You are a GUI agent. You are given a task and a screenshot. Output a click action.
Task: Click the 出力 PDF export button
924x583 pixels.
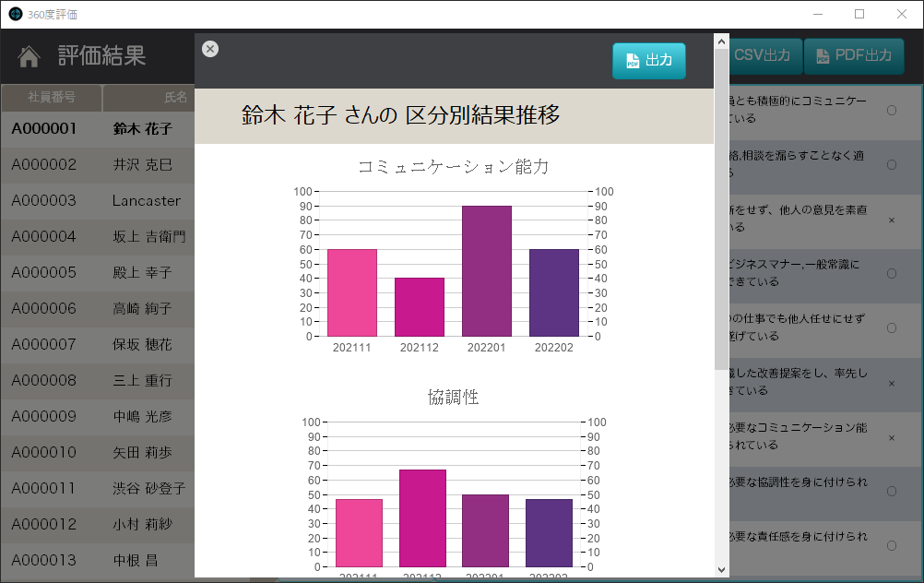(x=649, y=61)
